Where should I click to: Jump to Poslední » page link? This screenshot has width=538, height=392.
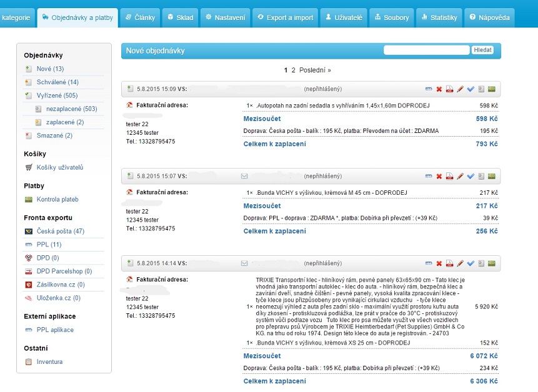click(x=315, y=70)
